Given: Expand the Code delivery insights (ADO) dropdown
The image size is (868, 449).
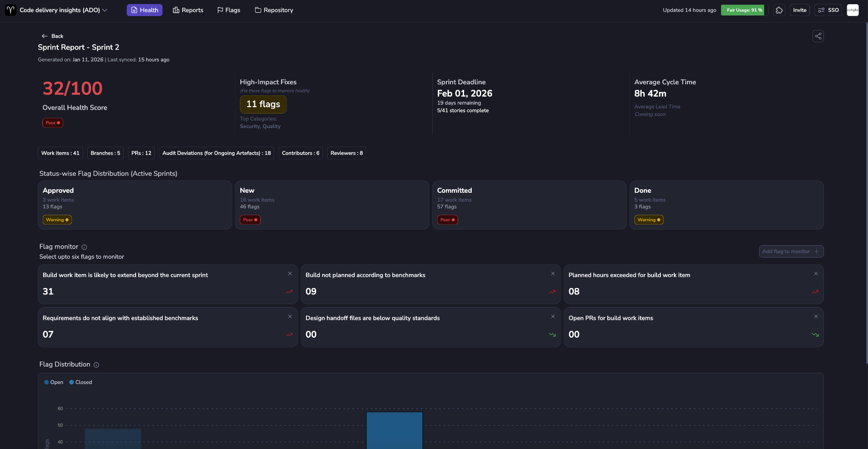Looking at the screenshot, I should click(64, 10).
